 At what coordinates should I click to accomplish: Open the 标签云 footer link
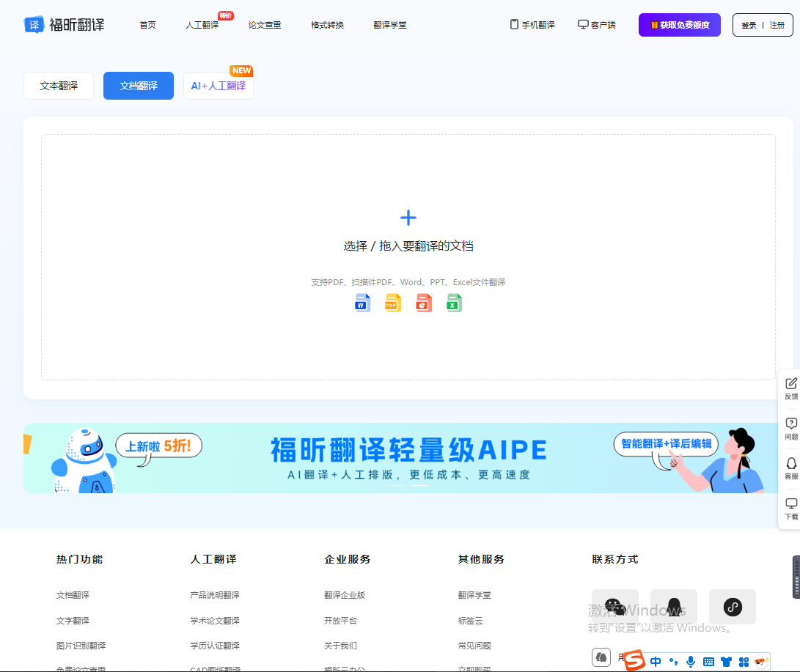[x=471, y=621]
